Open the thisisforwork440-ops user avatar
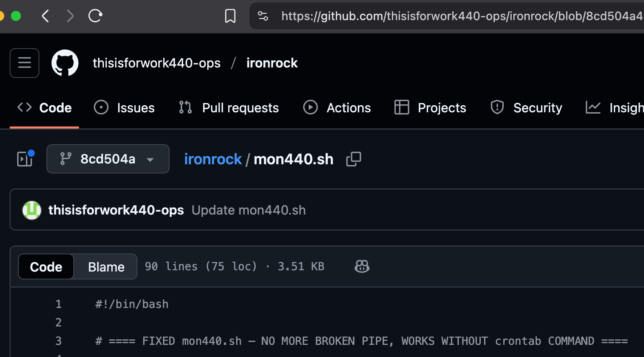 tap(32, 210)
